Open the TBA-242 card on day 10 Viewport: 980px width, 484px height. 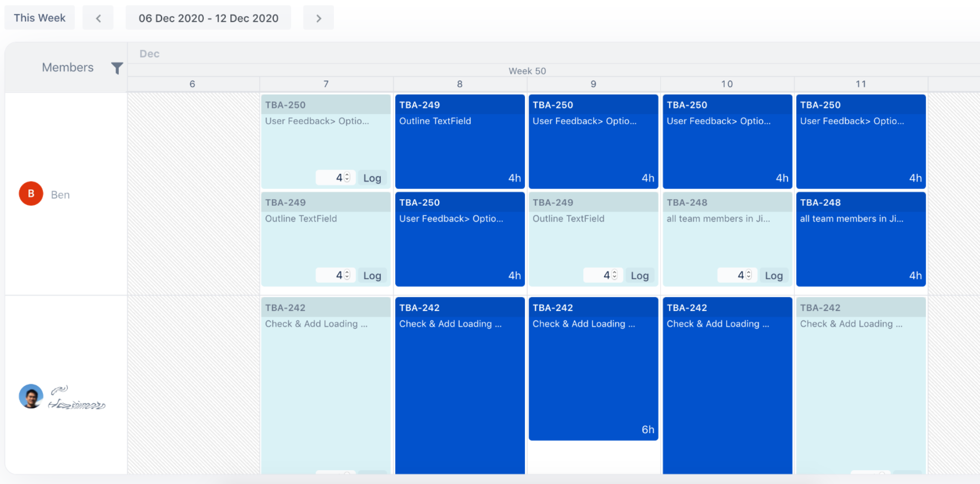pos(727,386)
